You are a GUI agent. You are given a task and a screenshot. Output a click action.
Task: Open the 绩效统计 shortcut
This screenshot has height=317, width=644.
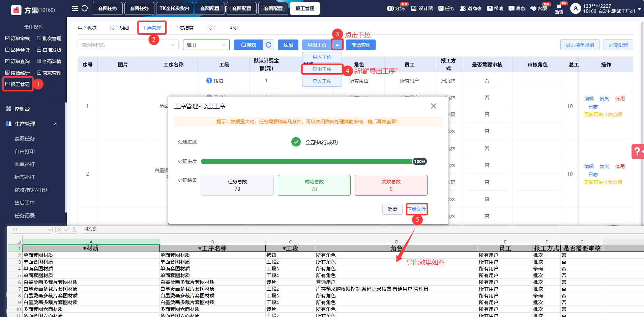[18, 73]
